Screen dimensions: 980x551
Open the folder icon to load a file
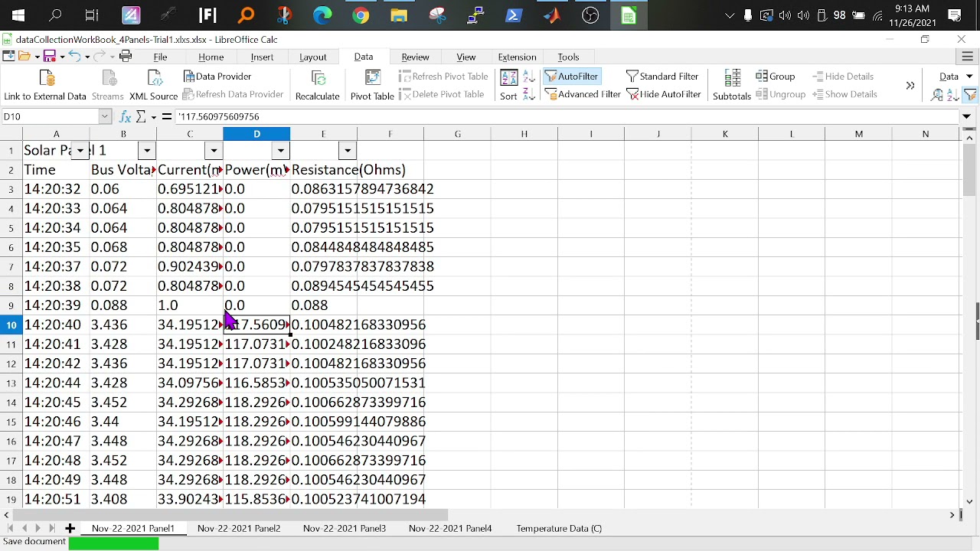[24, 56]
